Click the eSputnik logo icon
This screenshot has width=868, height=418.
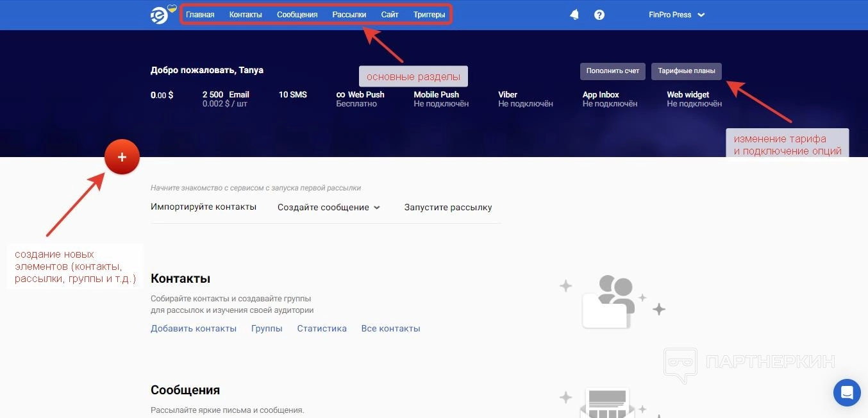[x=159, y=14]
